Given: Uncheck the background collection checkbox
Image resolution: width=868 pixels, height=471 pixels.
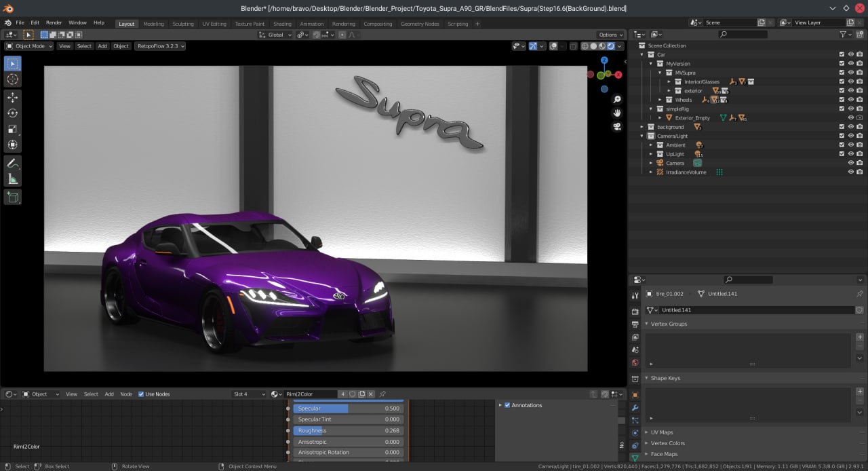Looking at the screenshot, I should pos(842,127).
